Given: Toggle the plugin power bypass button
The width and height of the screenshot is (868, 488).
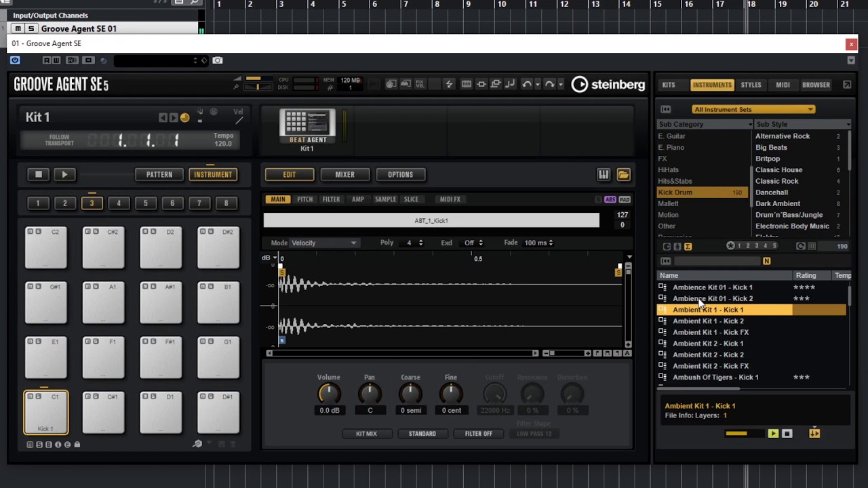Looking at the screenshot, I should tap(15, 60).
